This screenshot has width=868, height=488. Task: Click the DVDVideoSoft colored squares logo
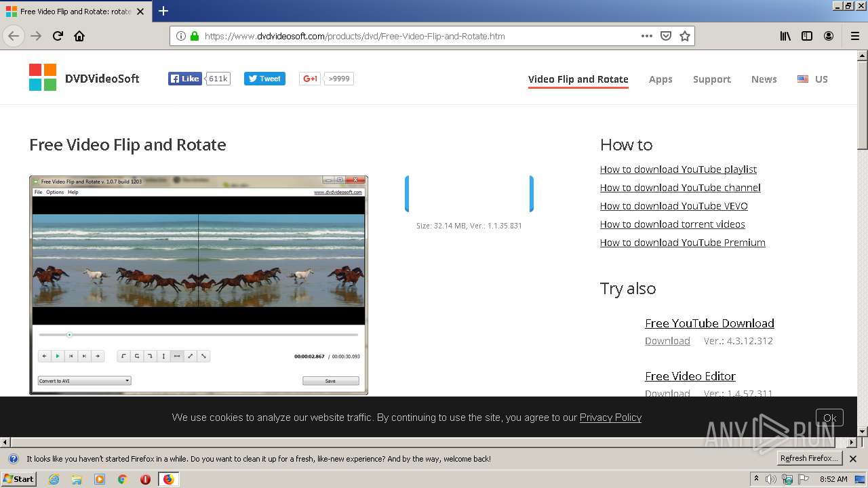pos(43,77)
